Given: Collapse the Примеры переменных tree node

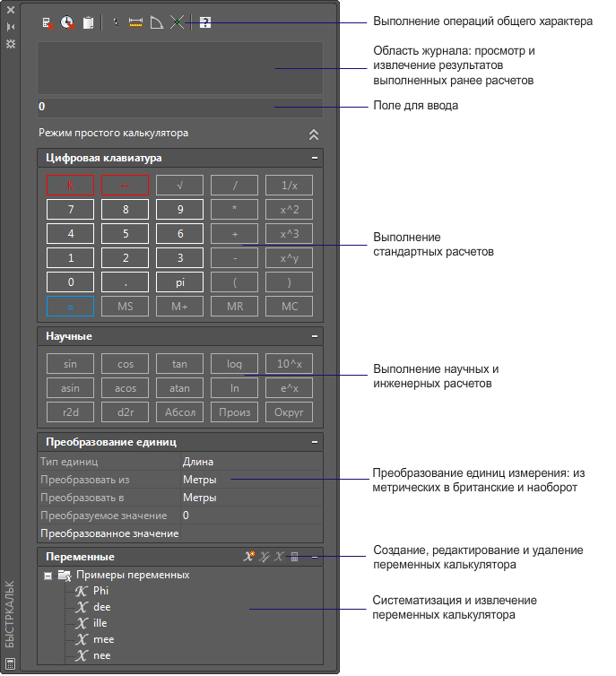Looking at the screenshot, I should pyautogui.click(x=48, y=576).
